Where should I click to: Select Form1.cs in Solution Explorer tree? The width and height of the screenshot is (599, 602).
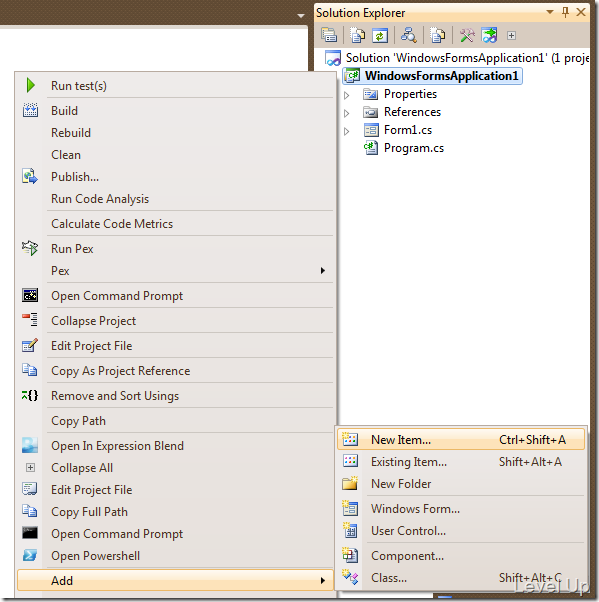407,130
